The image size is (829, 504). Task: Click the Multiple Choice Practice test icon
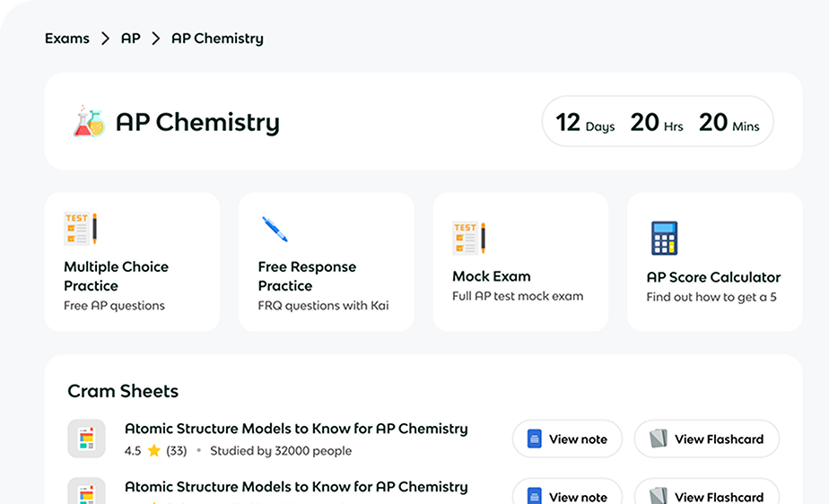tap(81, 229)
